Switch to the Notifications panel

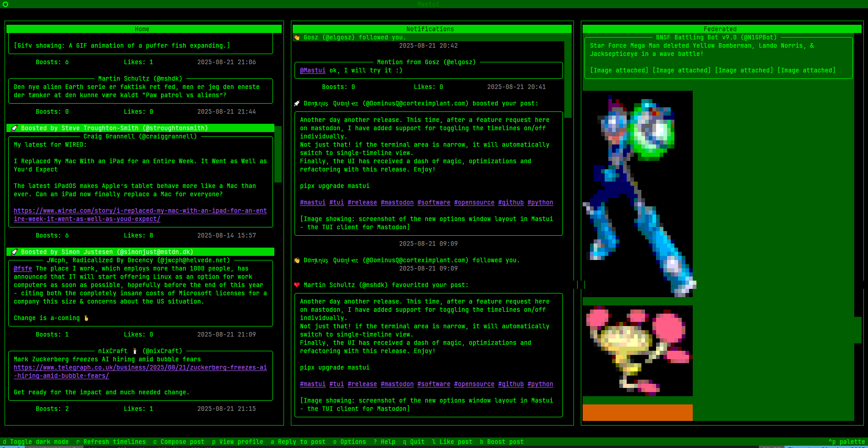(x=430, y=28)
